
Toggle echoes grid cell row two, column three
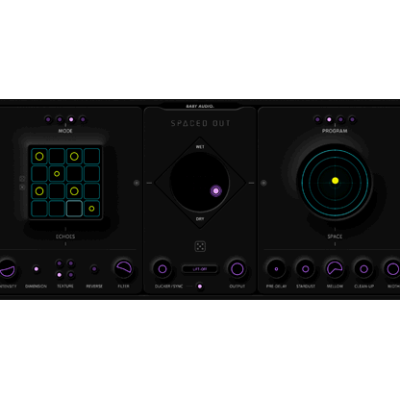74,174
